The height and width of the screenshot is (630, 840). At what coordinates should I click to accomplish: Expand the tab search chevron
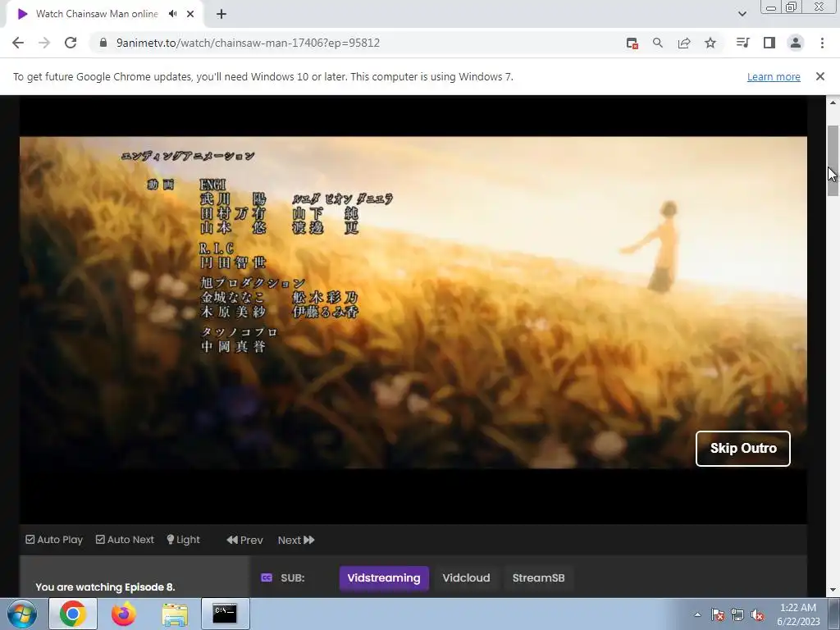742,14
